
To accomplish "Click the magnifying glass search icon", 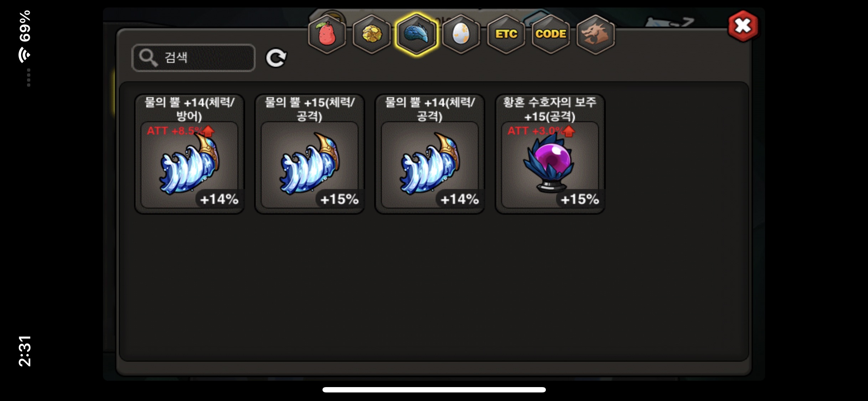I will [148, 58].
